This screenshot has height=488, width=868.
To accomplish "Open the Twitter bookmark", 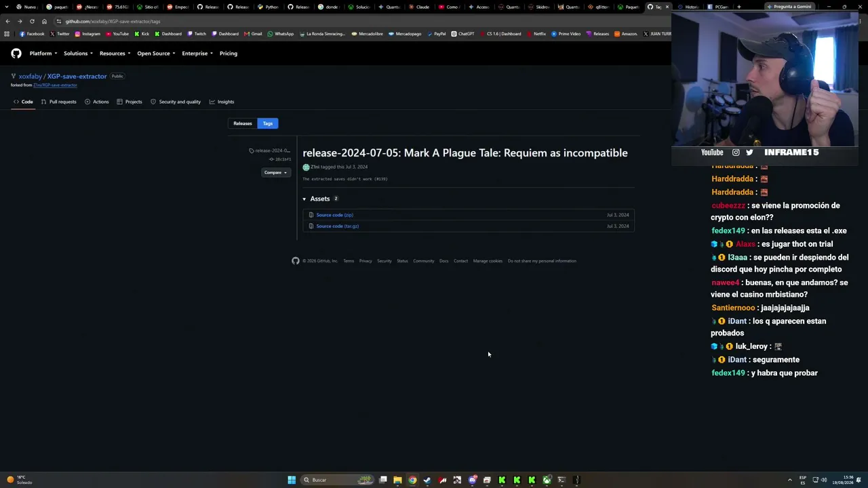I will 60,34.
